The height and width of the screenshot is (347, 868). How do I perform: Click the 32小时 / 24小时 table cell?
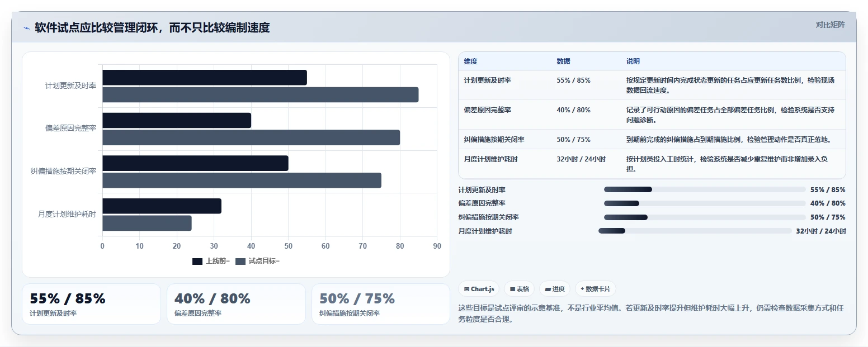(581, 159)
